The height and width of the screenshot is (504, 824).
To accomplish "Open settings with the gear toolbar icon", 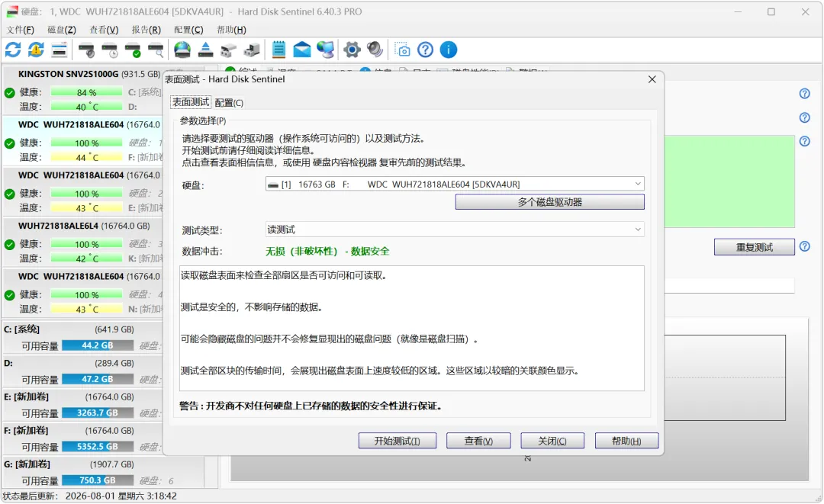I will pos(352,50).
